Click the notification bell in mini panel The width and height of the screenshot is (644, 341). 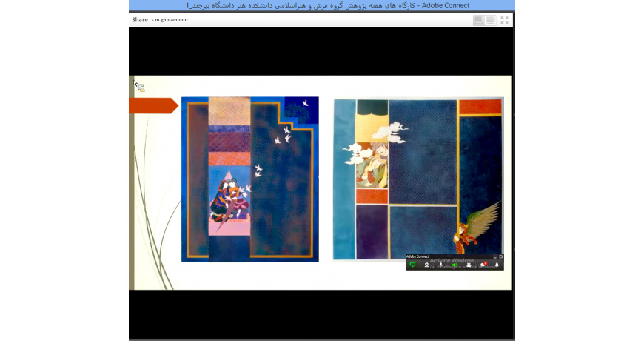(497, 265)
